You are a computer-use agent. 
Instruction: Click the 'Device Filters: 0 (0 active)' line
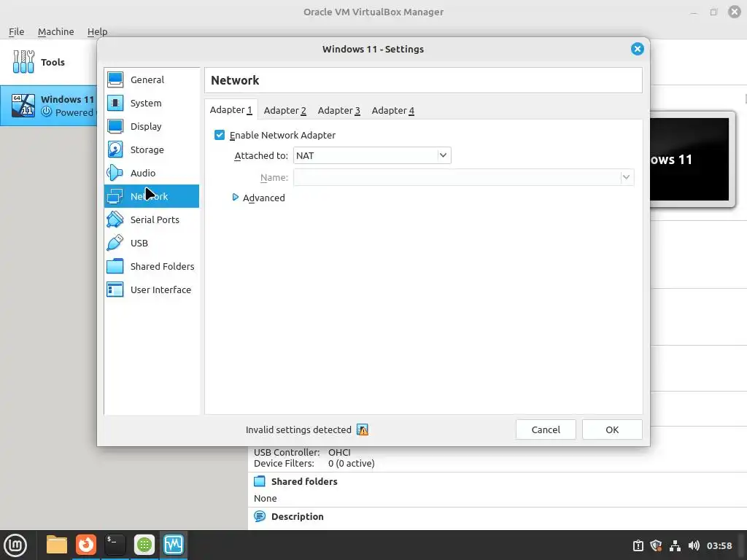(314, 463)
